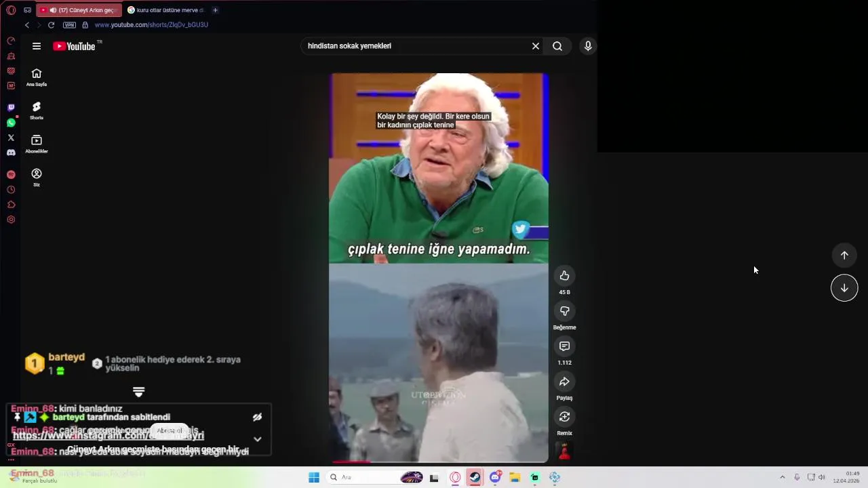The width and height of the screenshot is (868, 488).
Task: Open X (Twitter) panel in Opera sidebar
Action: (x=11, y=138)
